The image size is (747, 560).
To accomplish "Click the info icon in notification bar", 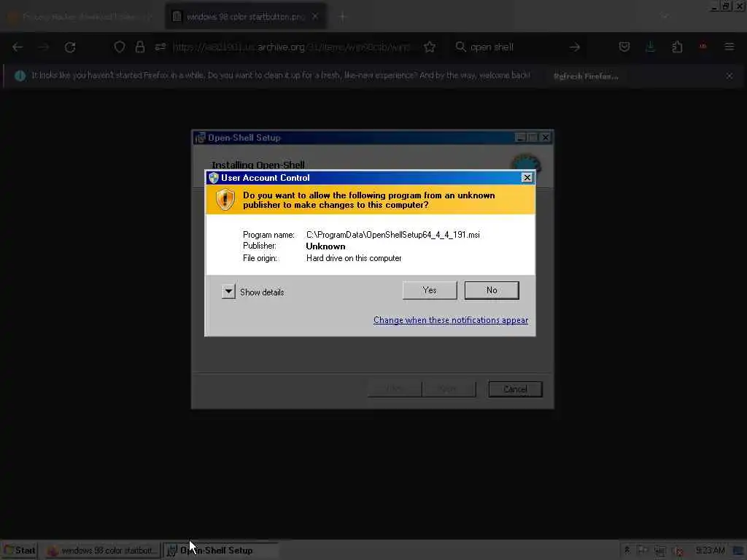I will [x=20, y=76].
